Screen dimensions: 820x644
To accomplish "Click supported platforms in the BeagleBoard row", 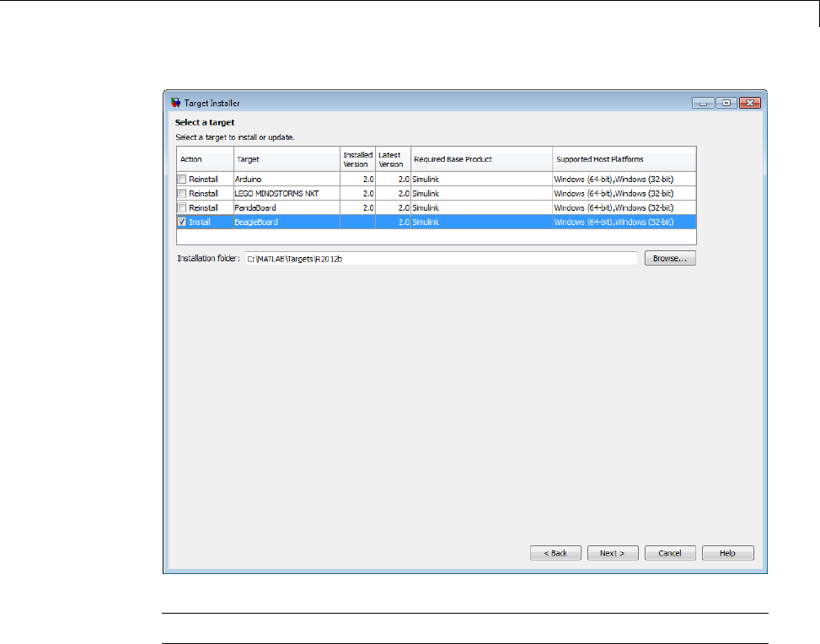I will tap(614, 222).
